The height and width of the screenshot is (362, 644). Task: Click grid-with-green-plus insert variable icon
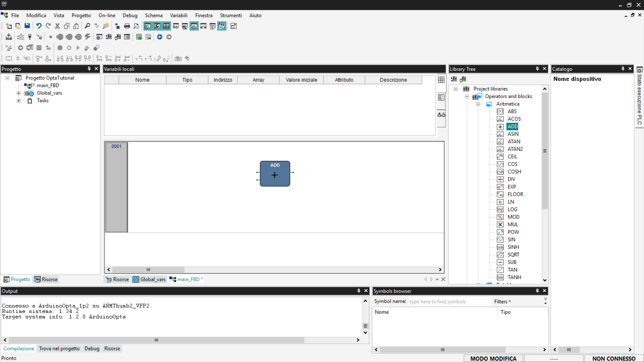click(x=139, y=37)
